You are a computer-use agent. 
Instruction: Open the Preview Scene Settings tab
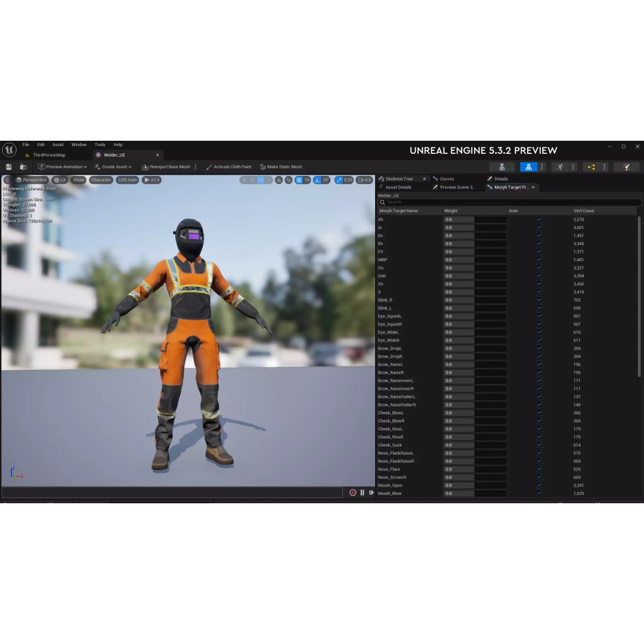click(454, 187)
